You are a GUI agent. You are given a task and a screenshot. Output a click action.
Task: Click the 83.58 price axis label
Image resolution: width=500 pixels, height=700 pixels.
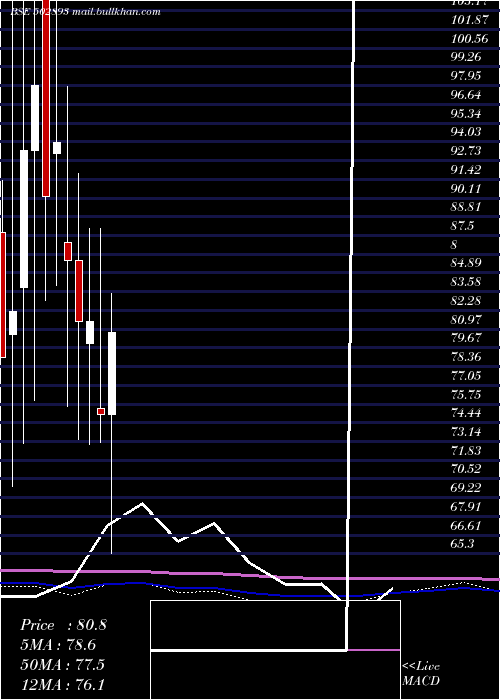(x=467, y=282)
